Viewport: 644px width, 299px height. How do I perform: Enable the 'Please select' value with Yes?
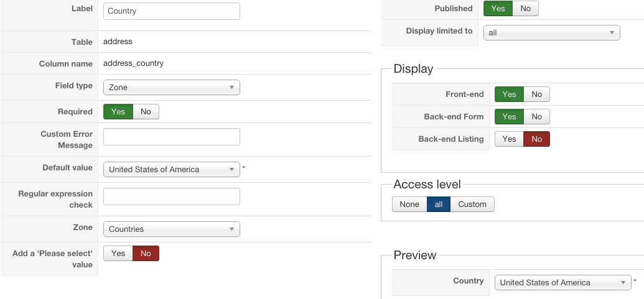click(x=118, y=254)
